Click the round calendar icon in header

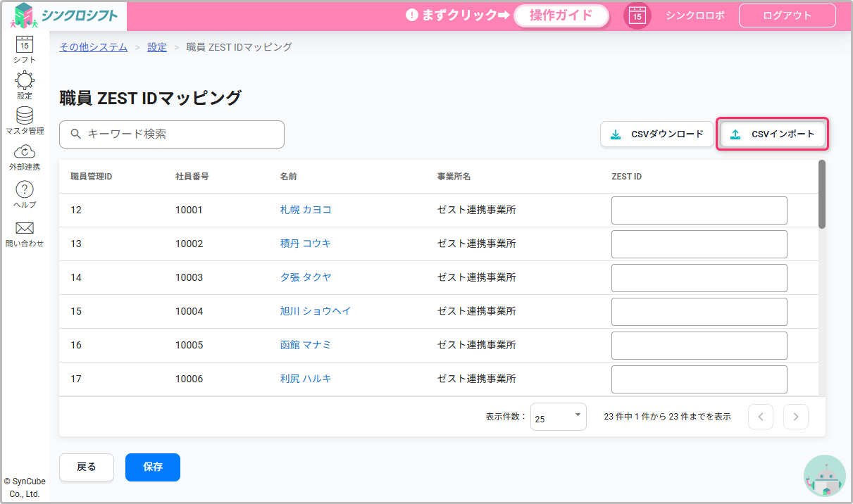(x=637, y=15)
